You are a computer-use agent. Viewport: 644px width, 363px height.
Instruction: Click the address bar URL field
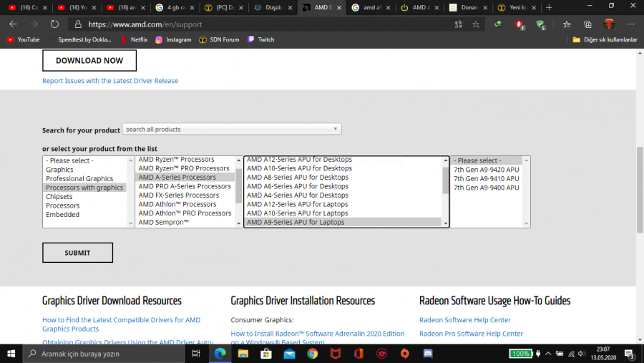(263, 24)
